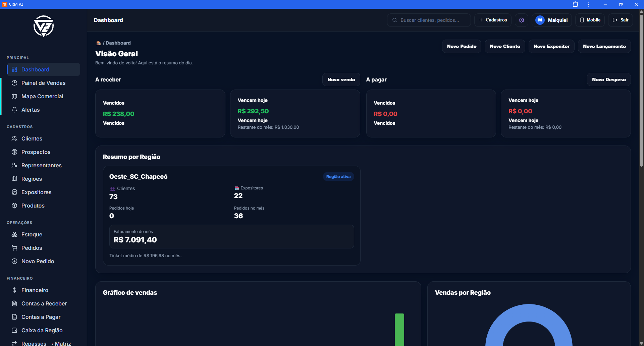The image size is (644, 346).
Task: Click the page vertical scrollbar
Action: click(x=641, y=91)
